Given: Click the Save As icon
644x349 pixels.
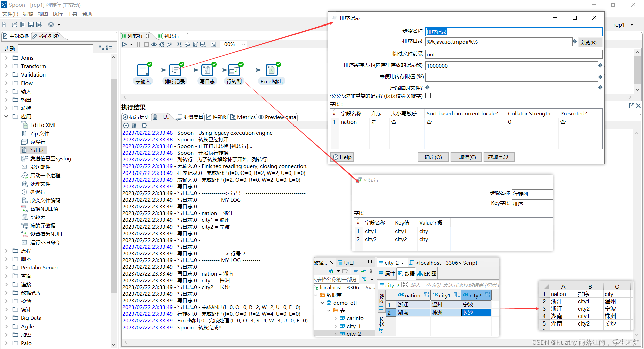Looking at the screenshot, I should point(39,24).
